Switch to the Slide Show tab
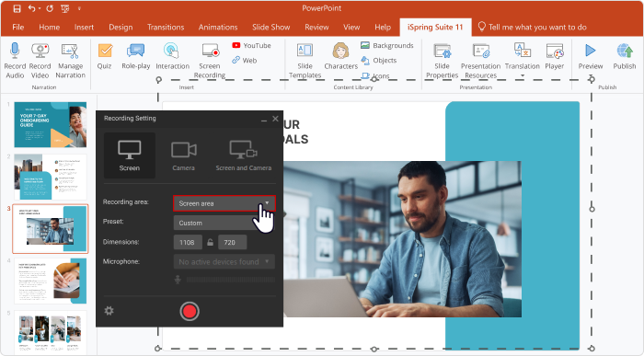Image resolution: width=644 pixels, height=356 pixels. point(271,27)
